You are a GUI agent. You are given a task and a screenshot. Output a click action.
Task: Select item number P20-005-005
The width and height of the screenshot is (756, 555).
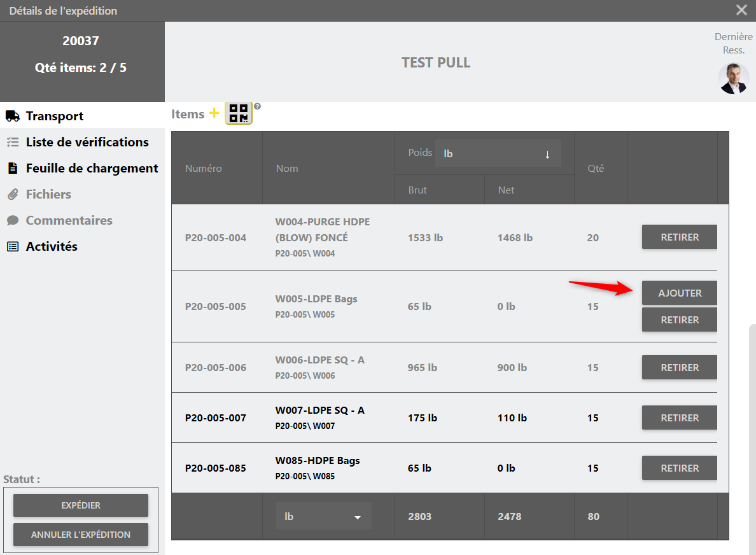click(x=216, y=307)
